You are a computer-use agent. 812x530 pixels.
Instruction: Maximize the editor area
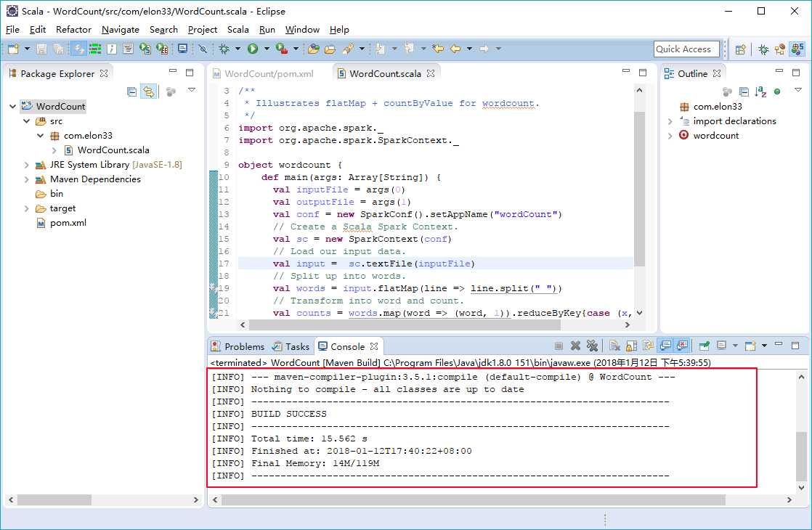click(643, 73)
